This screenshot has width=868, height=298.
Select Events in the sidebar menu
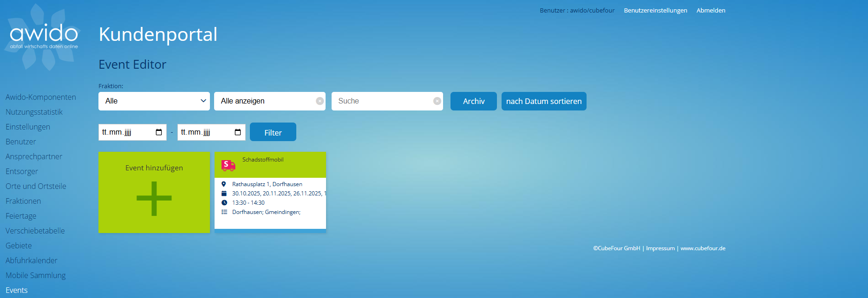(17, 290)
